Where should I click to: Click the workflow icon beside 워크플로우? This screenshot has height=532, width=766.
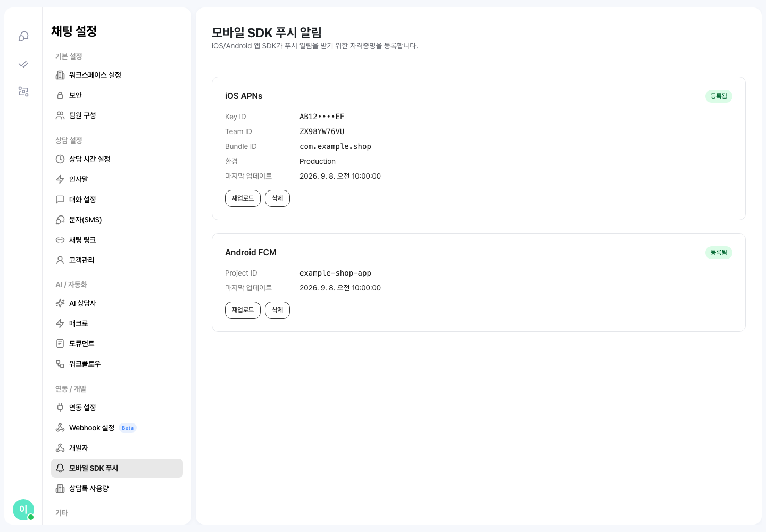(x=60, y=364)
